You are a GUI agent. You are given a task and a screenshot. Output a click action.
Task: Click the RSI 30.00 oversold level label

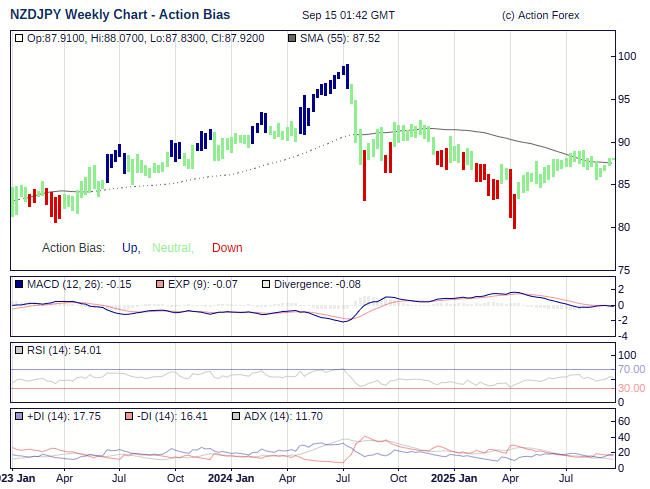pos(631,388)
